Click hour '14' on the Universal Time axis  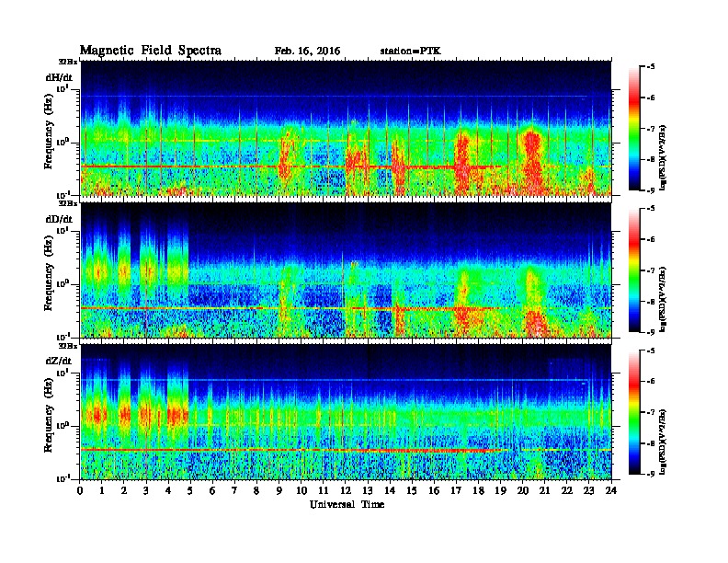tap(390, 490)
